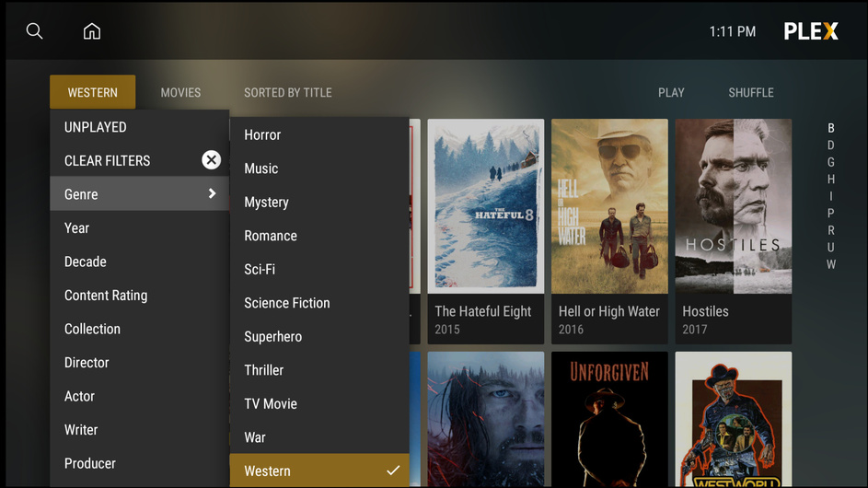
Task: Expand the Genre submenu chevron
Action: tap(212, 193)
